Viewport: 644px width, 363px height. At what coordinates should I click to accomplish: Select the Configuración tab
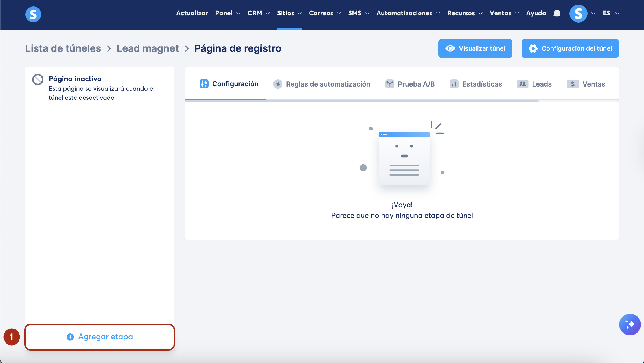tap(229, 84)
